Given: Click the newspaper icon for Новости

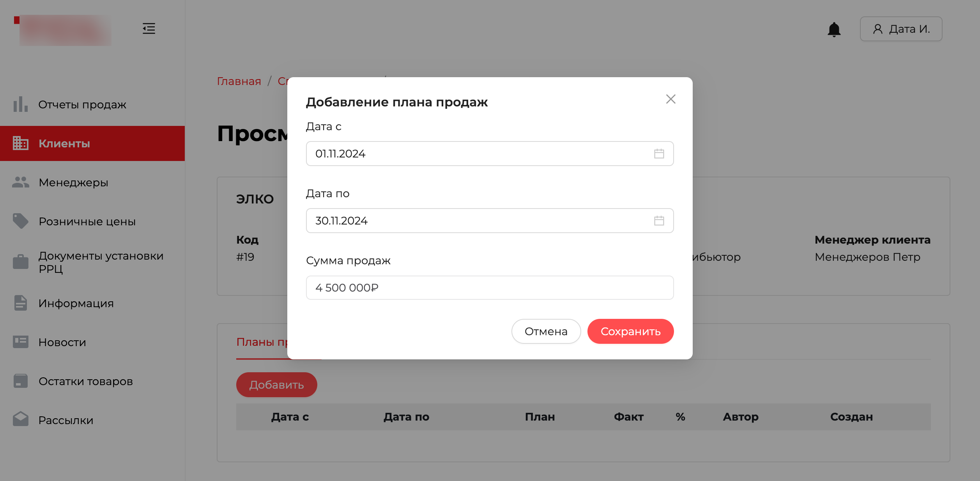Looking at the screenshot, I should point(20,342).
